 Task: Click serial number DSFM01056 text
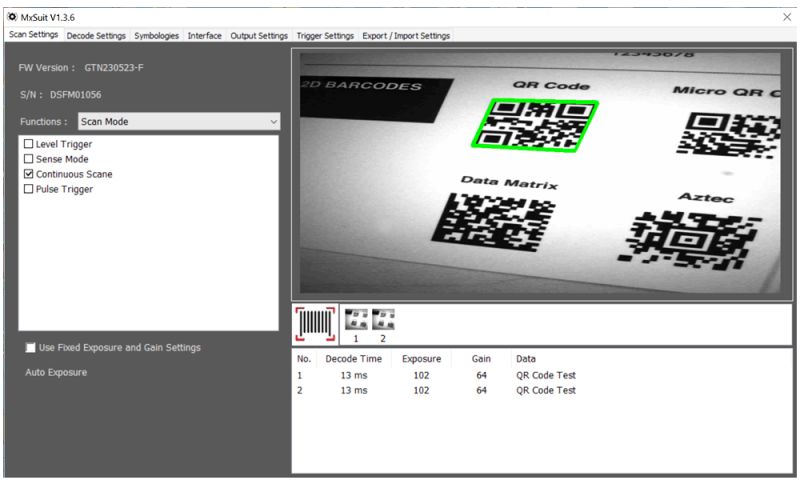coord(76,94)
